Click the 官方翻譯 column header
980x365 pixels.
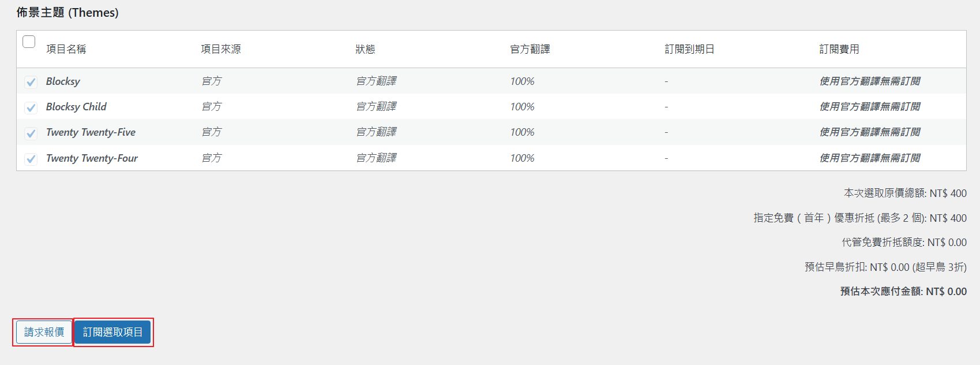(x=530, y=49)
